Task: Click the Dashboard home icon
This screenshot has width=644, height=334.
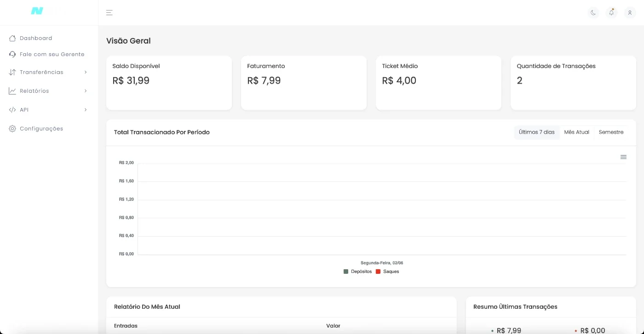Action: click(x=12, y=38)
